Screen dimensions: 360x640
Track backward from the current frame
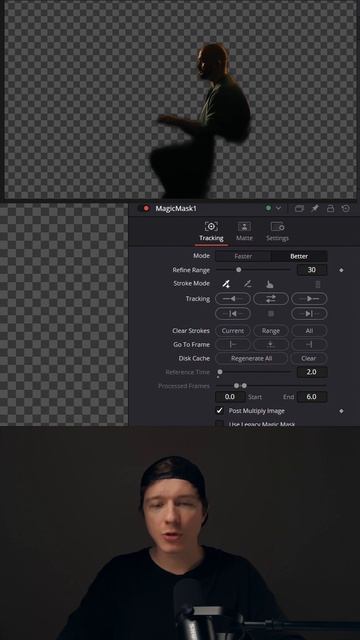tap(233, 299)
